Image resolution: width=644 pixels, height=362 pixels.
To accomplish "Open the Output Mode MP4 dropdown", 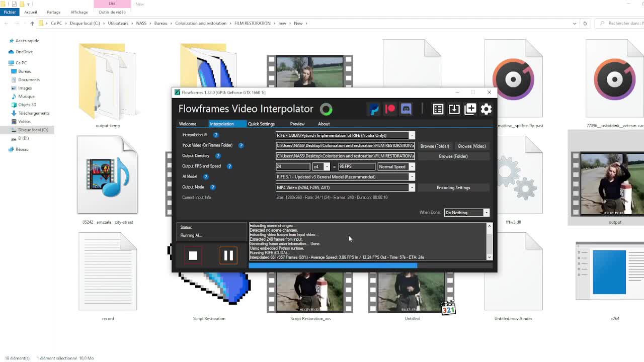I will coord(412,188).
